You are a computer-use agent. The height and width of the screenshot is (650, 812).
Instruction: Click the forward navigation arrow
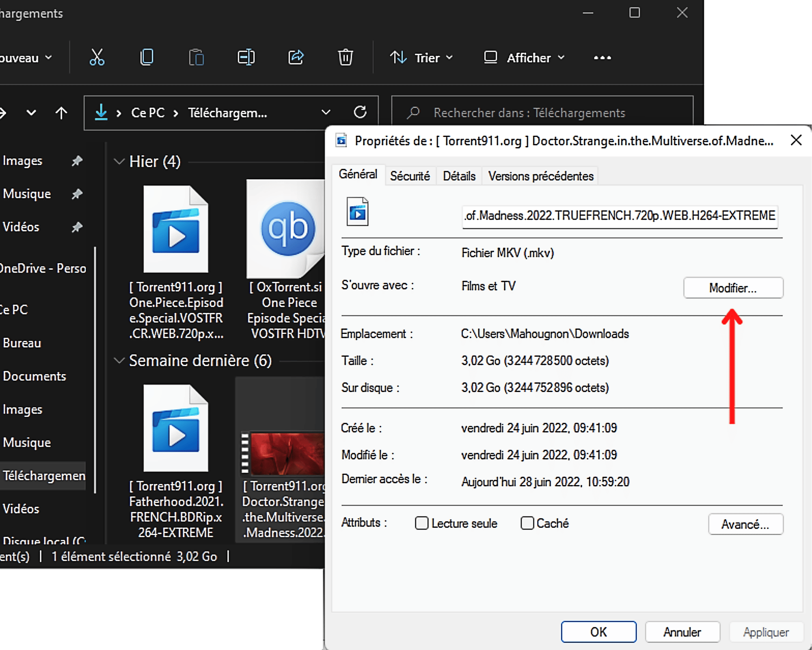pyautogui.click(x=2, y=113)
